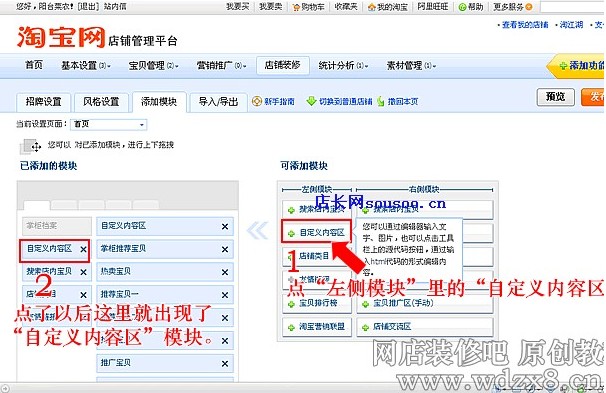Click the plus icon for 淘宝营销联盟
This screenshot has height=393, width=606.
[x=291, y=327]
